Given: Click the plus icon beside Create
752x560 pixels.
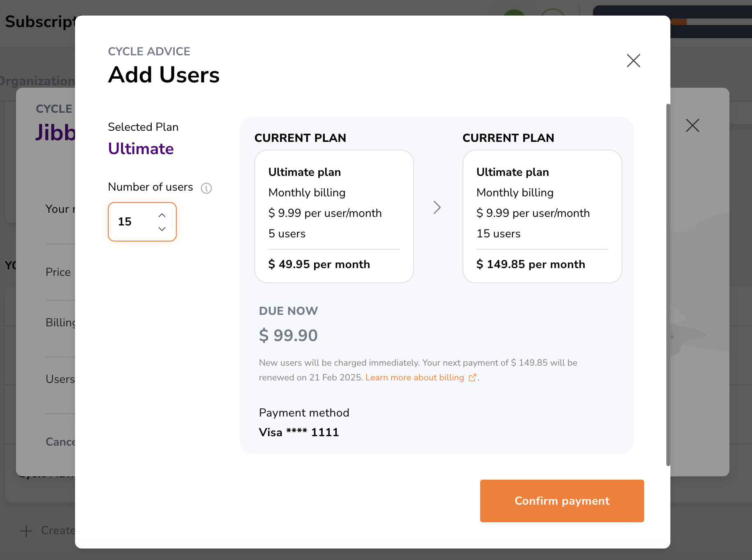Looking at the screenshot, I should (26, 531).
